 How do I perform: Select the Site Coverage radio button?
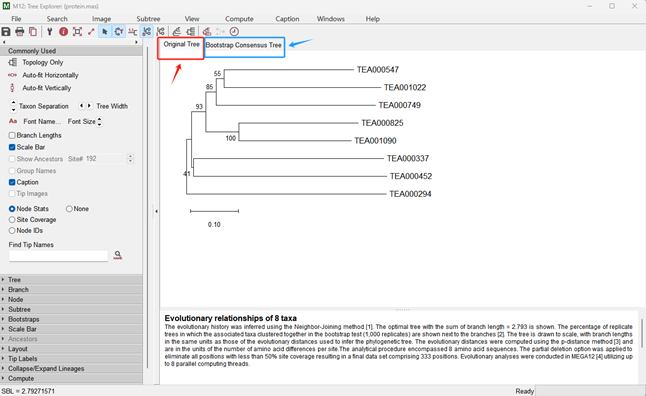[x=12, y=220]
